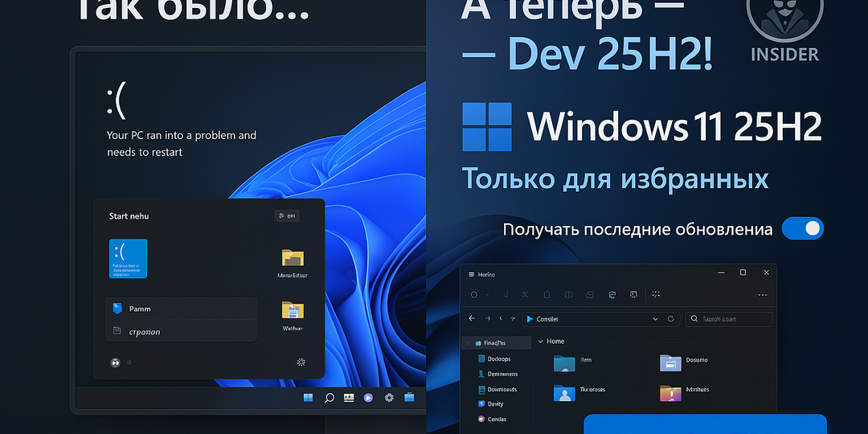The width and height of the screenshot is (868, 434).
Task: Click the Refresh icon in the address bar
Action: point(670,319)
